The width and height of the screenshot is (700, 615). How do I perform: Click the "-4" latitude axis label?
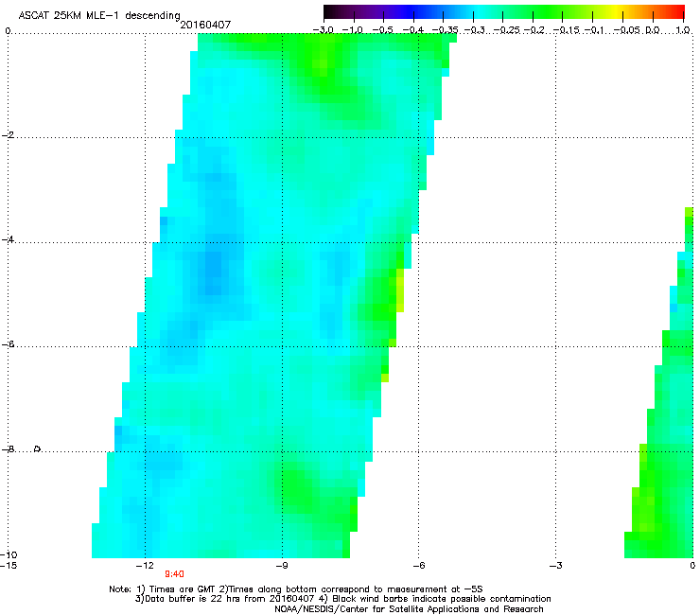[x=8, y=239]
